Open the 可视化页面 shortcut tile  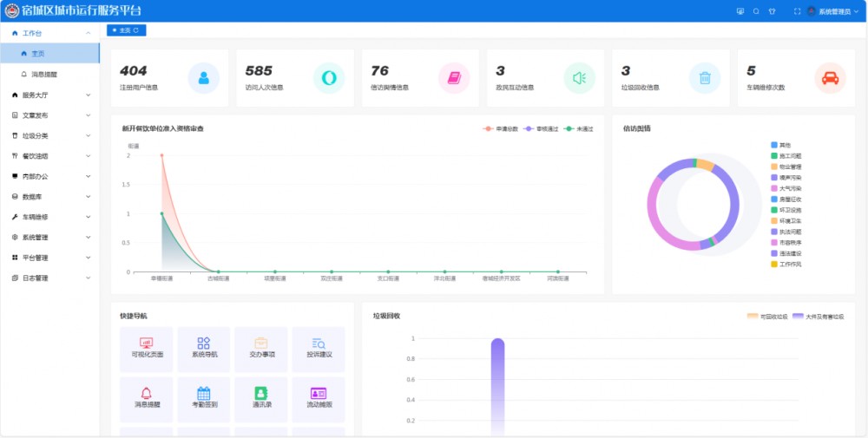click(x=146, y=349)
